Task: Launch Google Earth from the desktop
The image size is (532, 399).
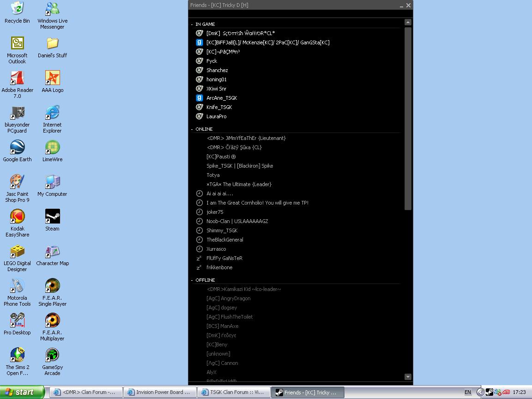Action: (x=17, y=148)
